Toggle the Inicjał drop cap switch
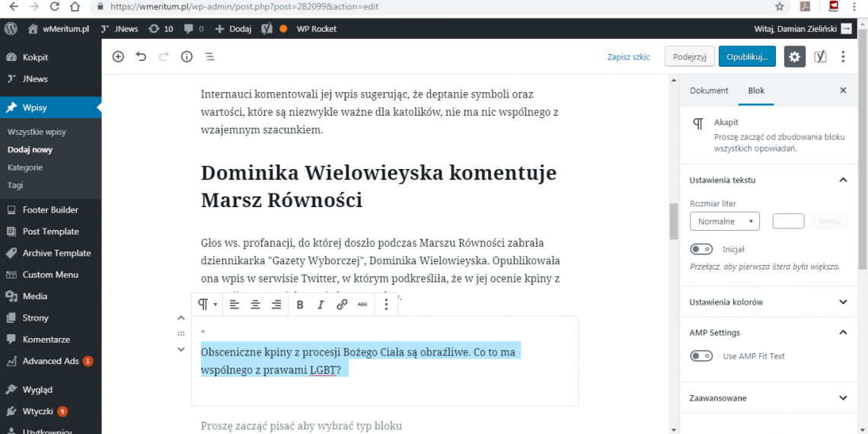Image resolution: width=868 pixels, height=434 pixels. click(700, 249)
